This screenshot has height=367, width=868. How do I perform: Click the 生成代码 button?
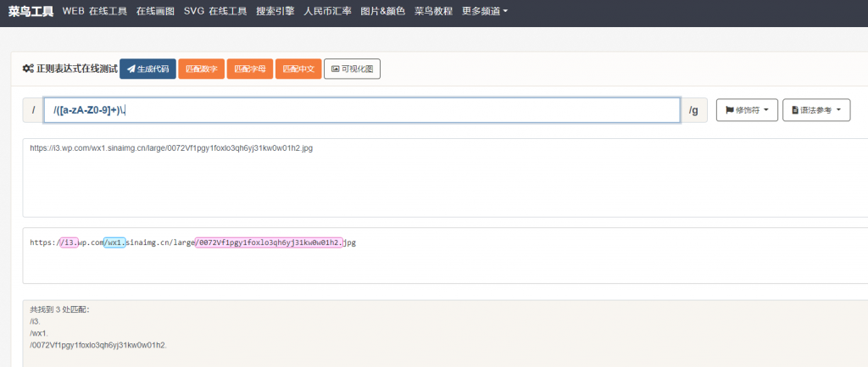click(147, 70)
